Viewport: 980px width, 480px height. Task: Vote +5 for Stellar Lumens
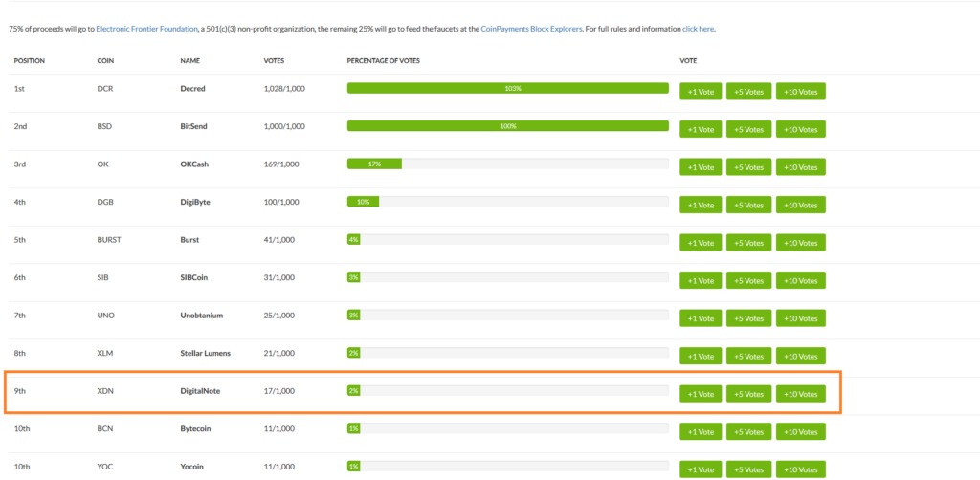(748, 356)
